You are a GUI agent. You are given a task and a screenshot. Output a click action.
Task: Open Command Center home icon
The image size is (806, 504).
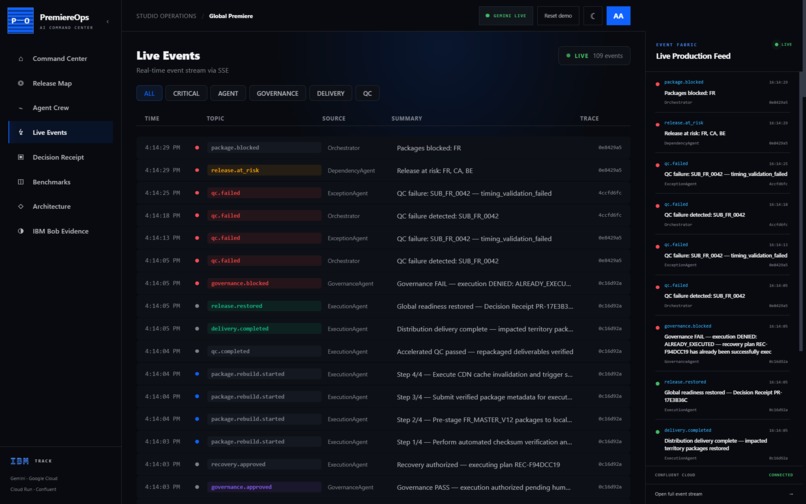[x=21, y=59]
